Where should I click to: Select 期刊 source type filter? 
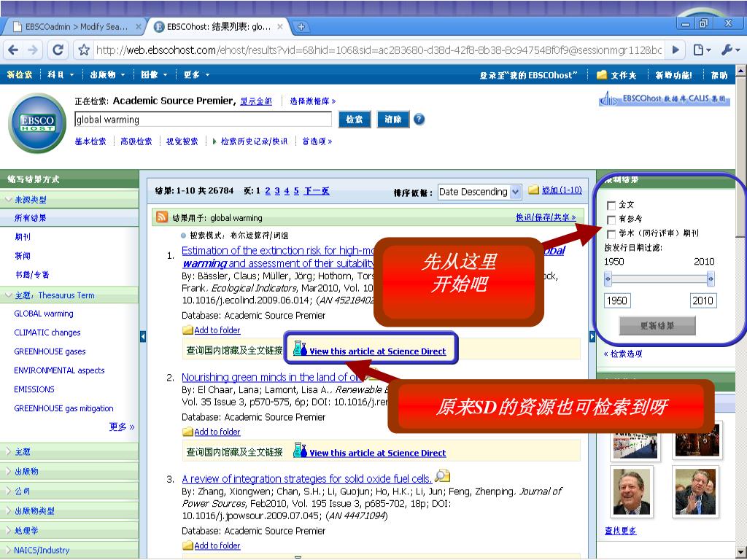pos(23,237)
